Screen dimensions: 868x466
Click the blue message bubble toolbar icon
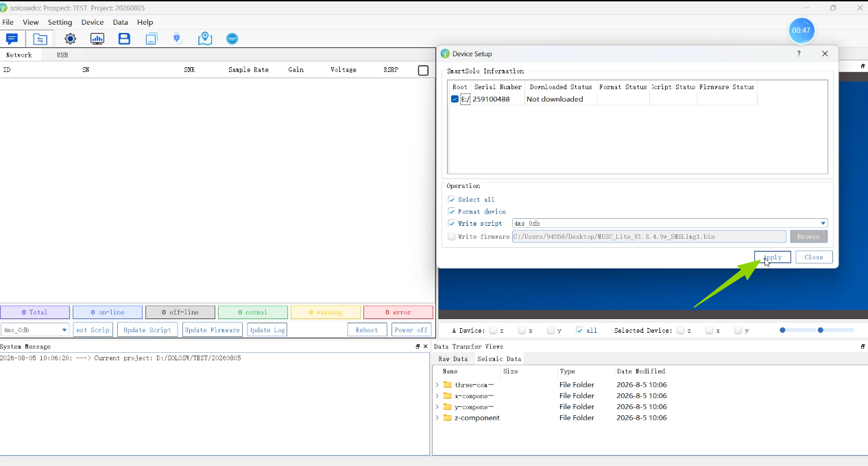tap(12, 39)
